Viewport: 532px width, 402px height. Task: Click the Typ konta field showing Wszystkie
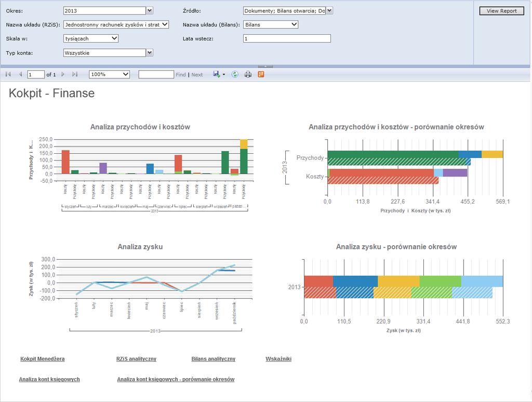[104, 53]
